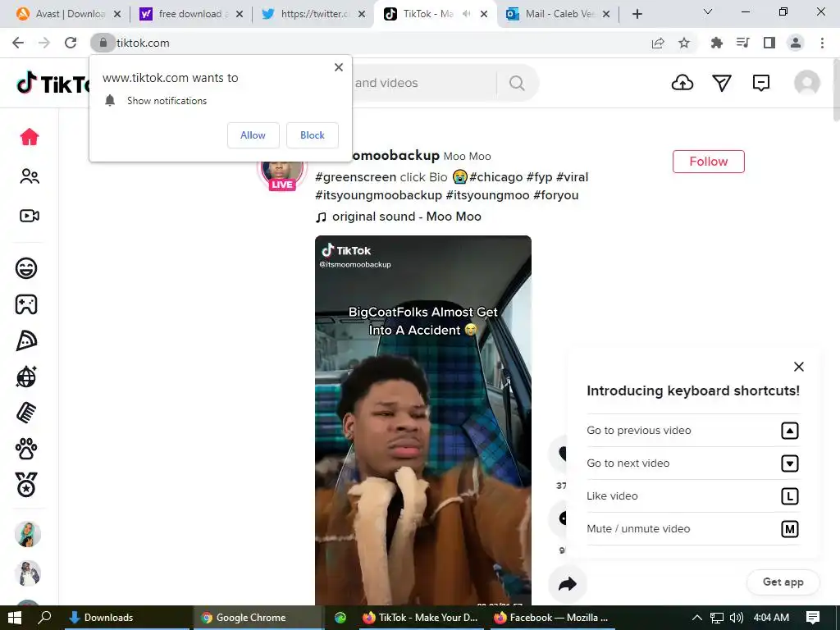Select the Gaming controller category icon

point(26,304)
